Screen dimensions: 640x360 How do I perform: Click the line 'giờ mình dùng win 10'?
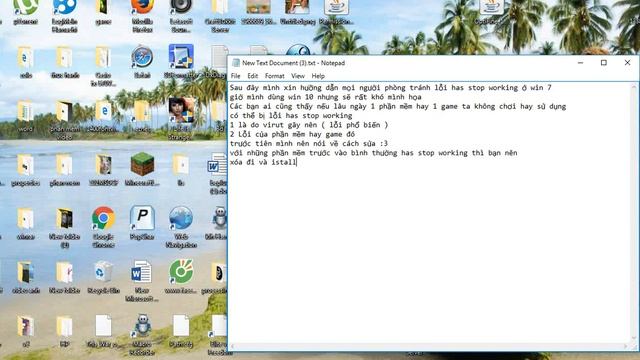pyautogui.click(x=325, y=97)
